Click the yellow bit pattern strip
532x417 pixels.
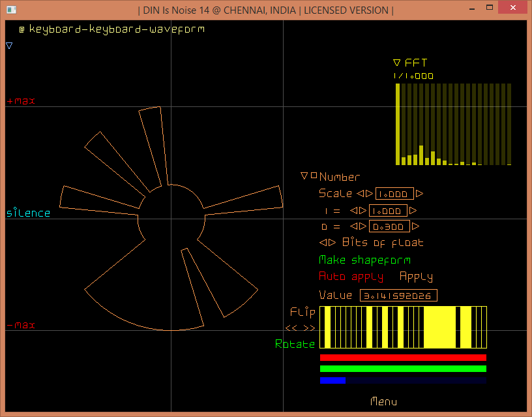pos(404,328)
